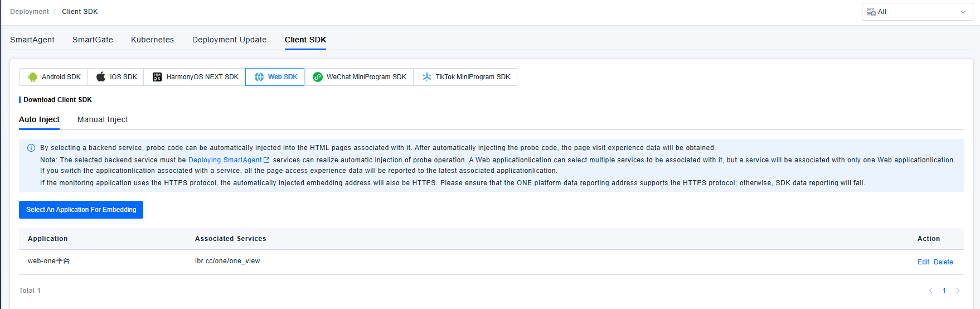Screen dimensions: 980x309
Task: Pick the TikTok MiniProgram SDK icon
Action: (x=426, y=77)
